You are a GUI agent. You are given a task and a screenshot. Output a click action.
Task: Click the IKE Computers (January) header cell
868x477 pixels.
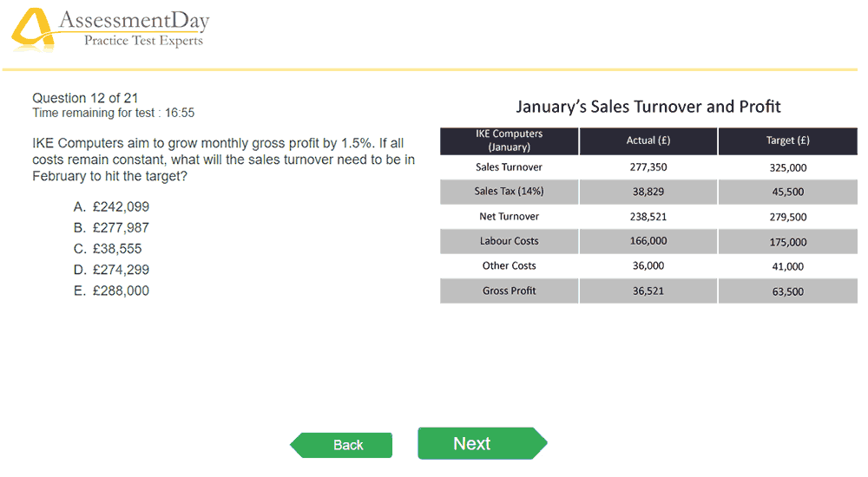[510, 141]
